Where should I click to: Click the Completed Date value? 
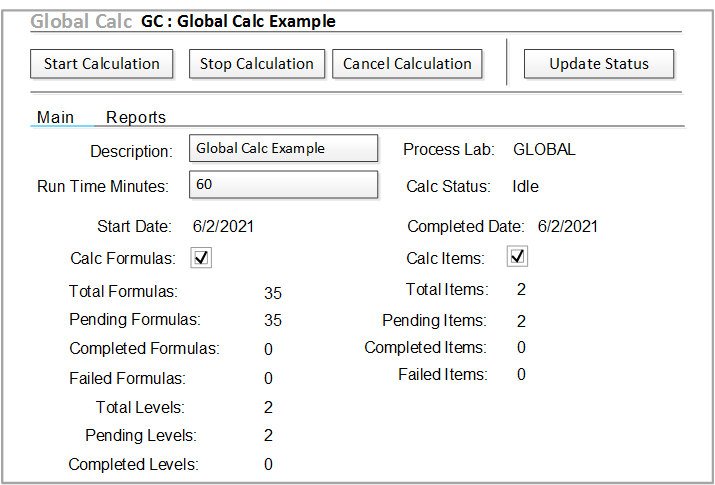(567, 226)
